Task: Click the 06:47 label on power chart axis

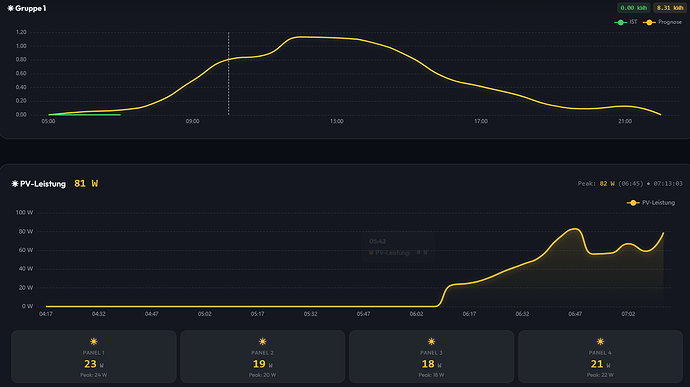Action: pyautogui.click(x=575, y=314)
